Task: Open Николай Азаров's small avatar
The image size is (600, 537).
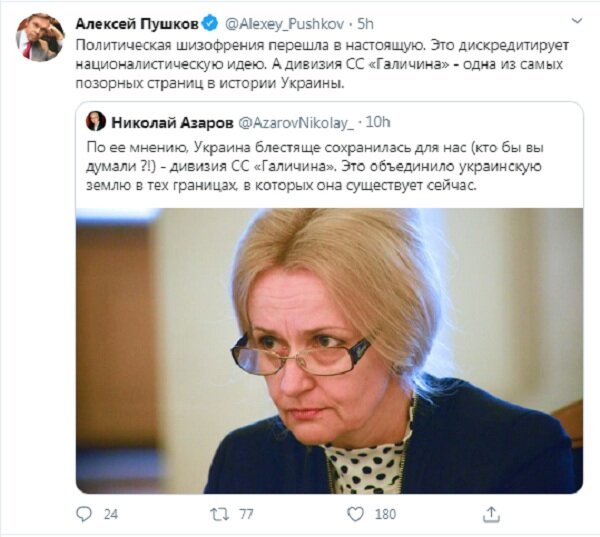Action: click(x=96, y=121)
